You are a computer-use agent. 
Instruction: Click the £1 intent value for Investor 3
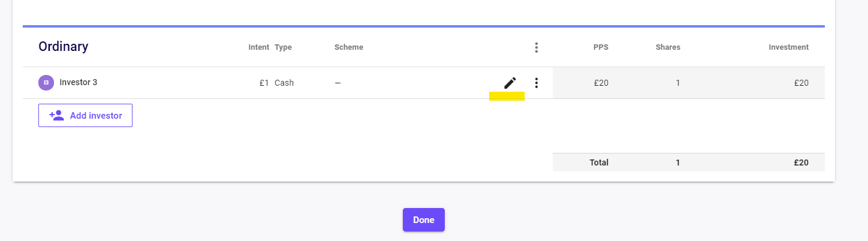264,83
